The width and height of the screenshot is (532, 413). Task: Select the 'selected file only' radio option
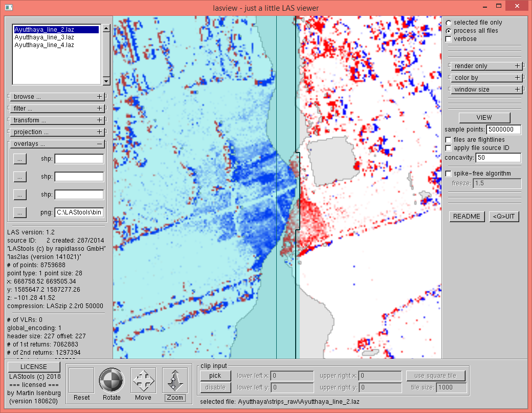click(x=449, y=23)
